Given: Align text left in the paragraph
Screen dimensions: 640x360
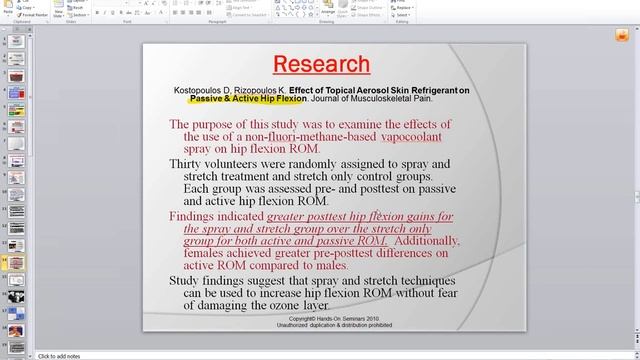Looking at the screenshot, I should [x=175, y=13].
